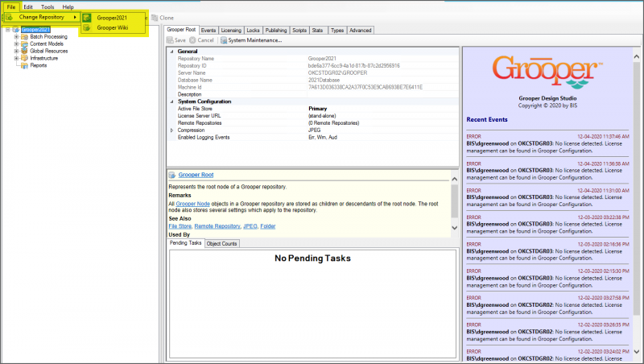Screen dimensions: 644x364
Task: Select Content Models in the tree
Action: (x=47, y=44)
